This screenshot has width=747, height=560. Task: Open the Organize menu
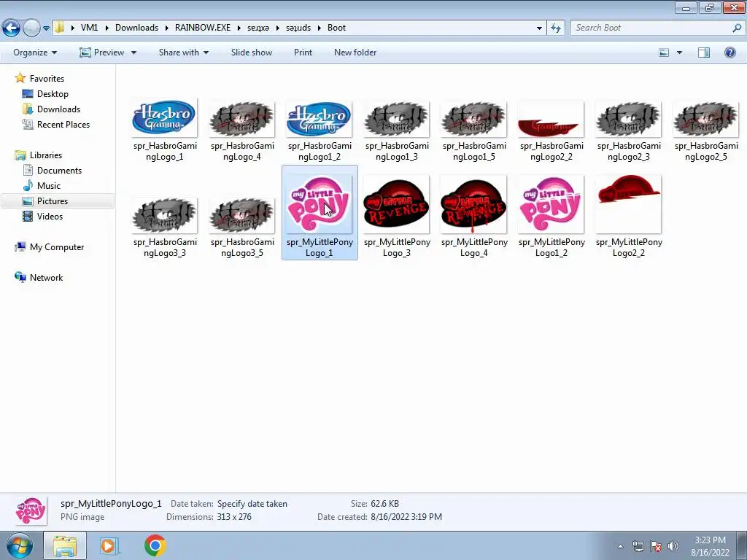35,52
